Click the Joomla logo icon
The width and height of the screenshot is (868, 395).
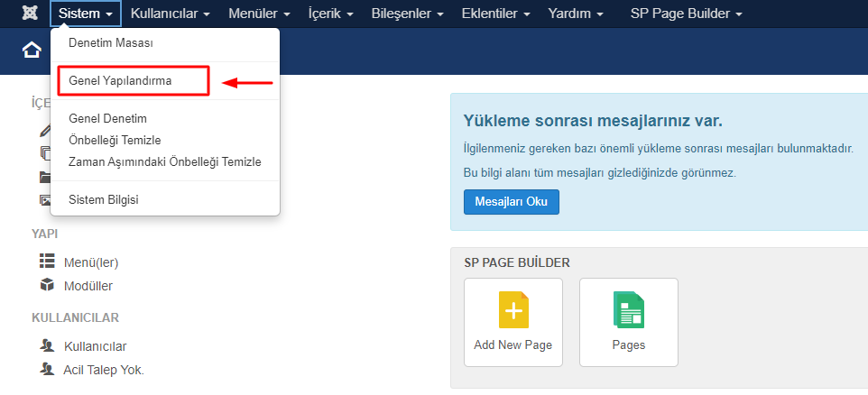coord(29,14)
